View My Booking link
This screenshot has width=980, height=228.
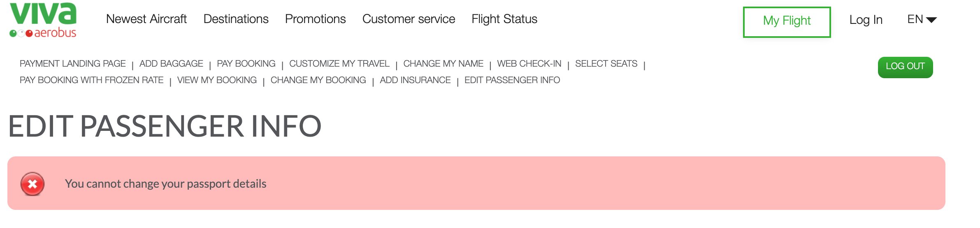click(217, 80)
